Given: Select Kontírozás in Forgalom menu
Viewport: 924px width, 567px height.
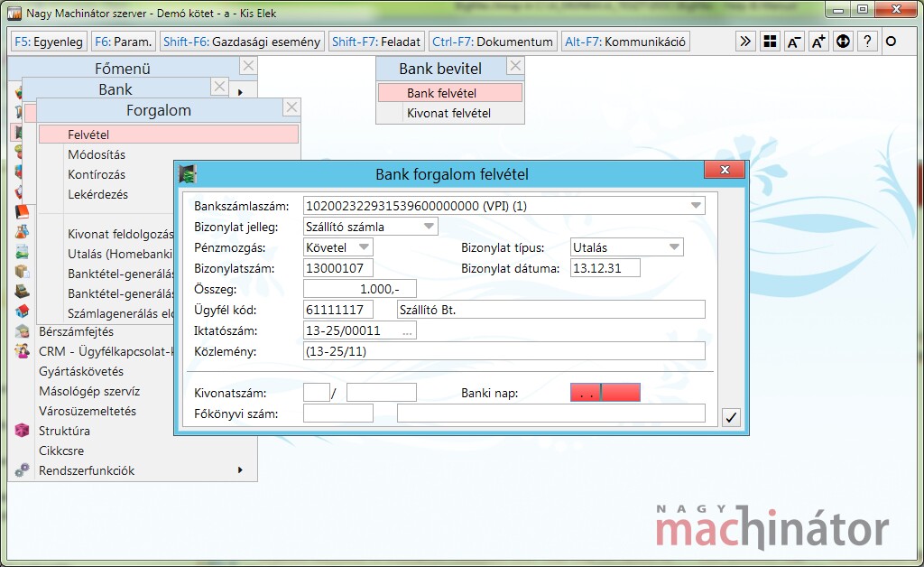Looking at the screenshot, I should pos(97,174).
